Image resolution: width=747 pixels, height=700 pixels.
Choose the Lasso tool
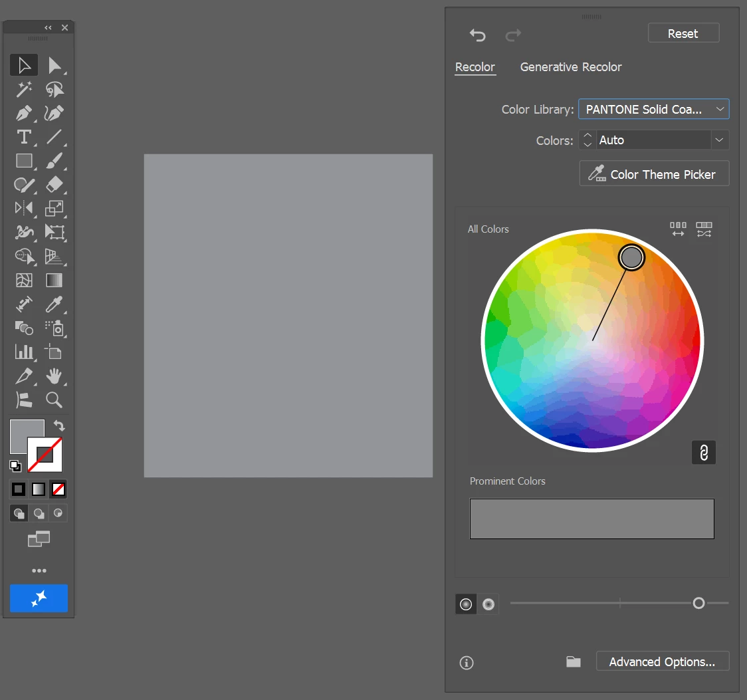54,89
